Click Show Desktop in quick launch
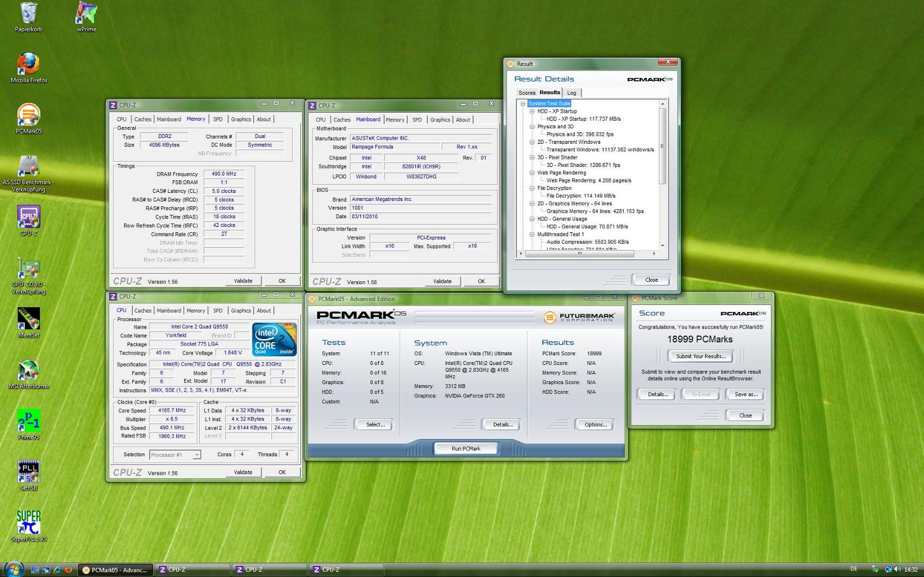The width and height of the screenshot is (924, 577). 35,569
